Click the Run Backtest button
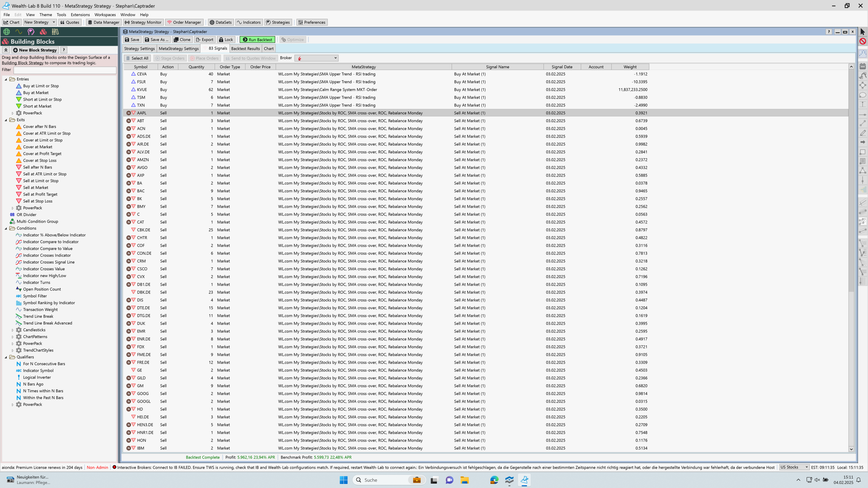The width and height of the screenshot is (868, 488). tap(258, 40)
